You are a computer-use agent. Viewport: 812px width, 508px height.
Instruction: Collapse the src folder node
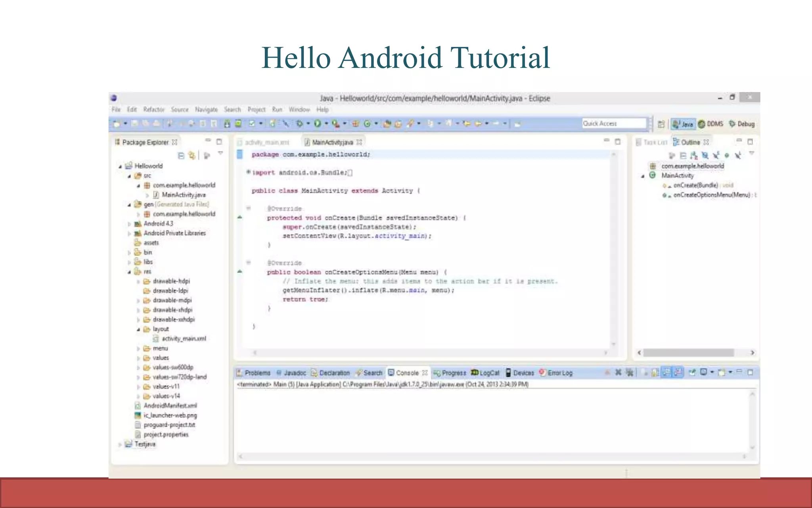point(129,176)
